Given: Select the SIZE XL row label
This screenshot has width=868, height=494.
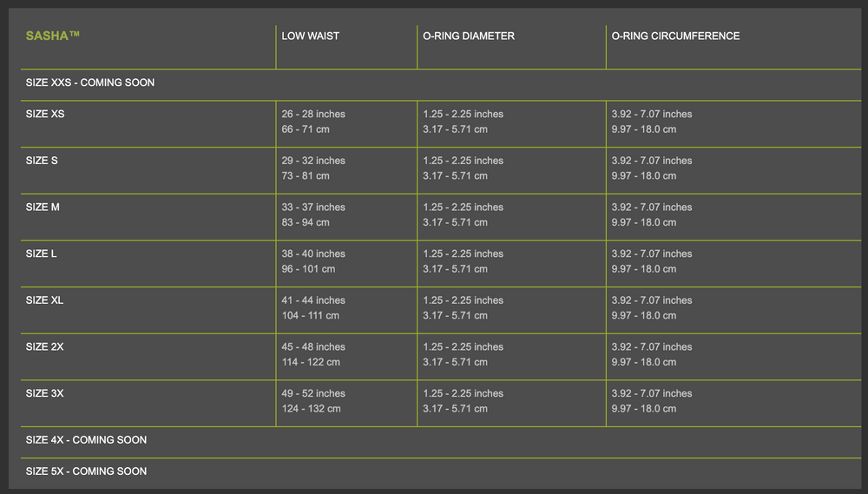Looking at the screenshot, I should click(x=45, y=300).
